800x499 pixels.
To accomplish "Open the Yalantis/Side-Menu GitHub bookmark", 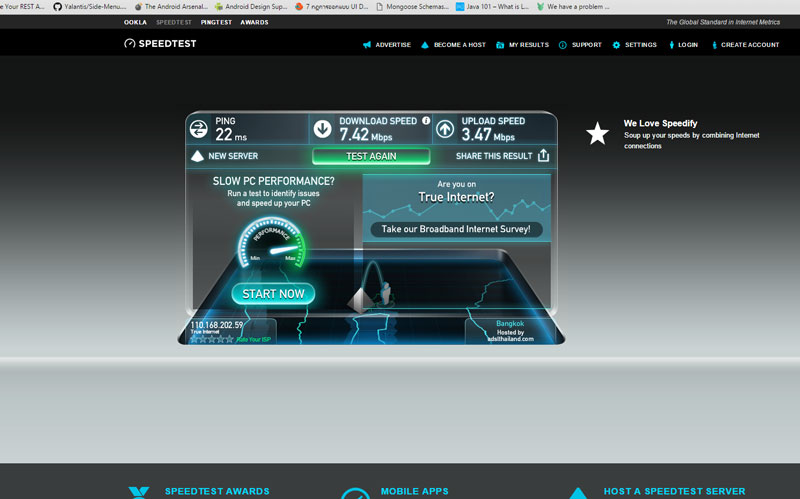I will 90,7.
